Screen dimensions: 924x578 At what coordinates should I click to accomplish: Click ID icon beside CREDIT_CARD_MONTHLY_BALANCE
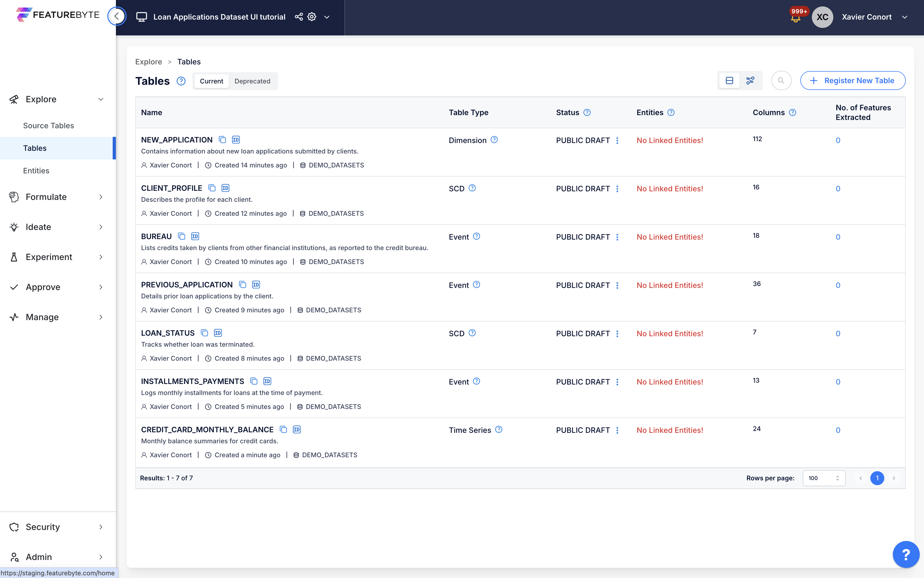click(x=296, y=429)
